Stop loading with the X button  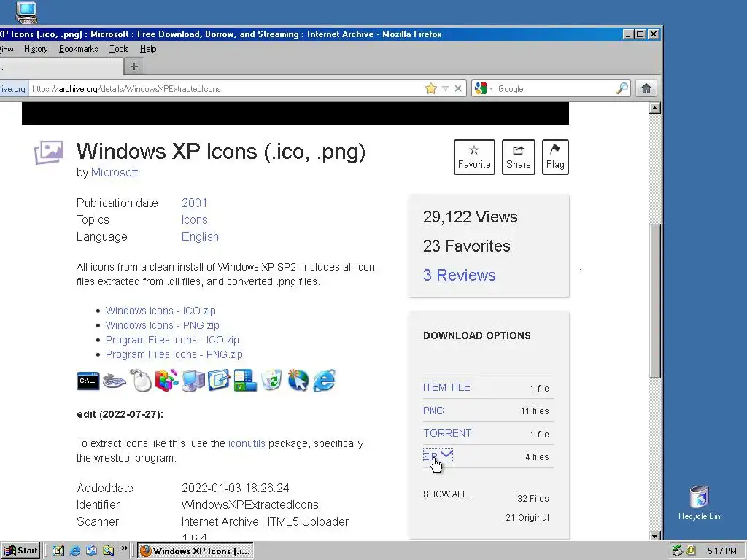[x=458, y=88]
